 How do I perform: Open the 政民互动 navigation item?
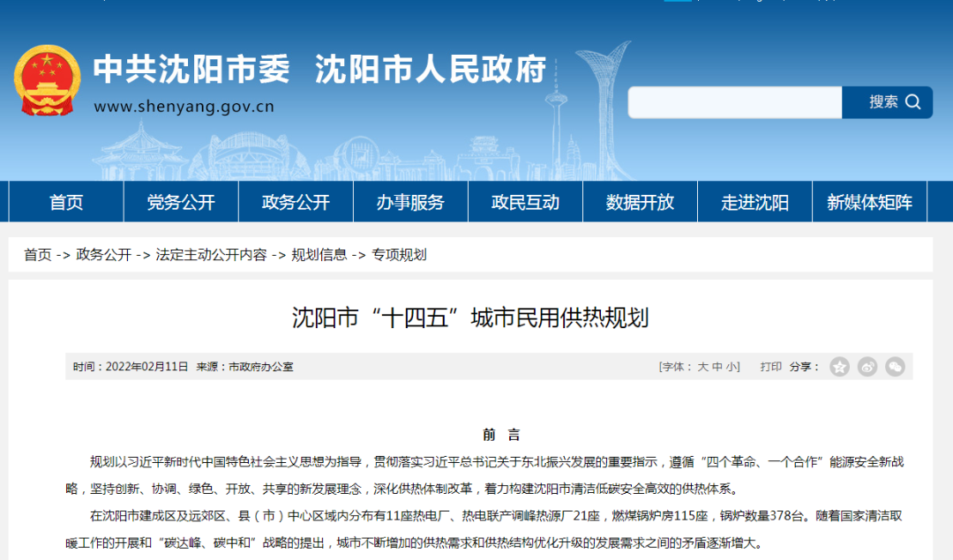click(525, 202)
